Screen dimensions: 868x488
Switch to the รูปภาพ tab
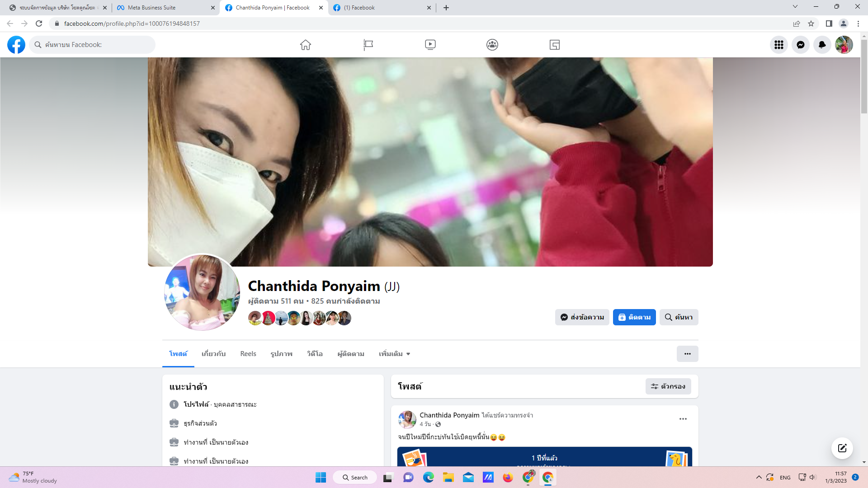tap(281, 354)
